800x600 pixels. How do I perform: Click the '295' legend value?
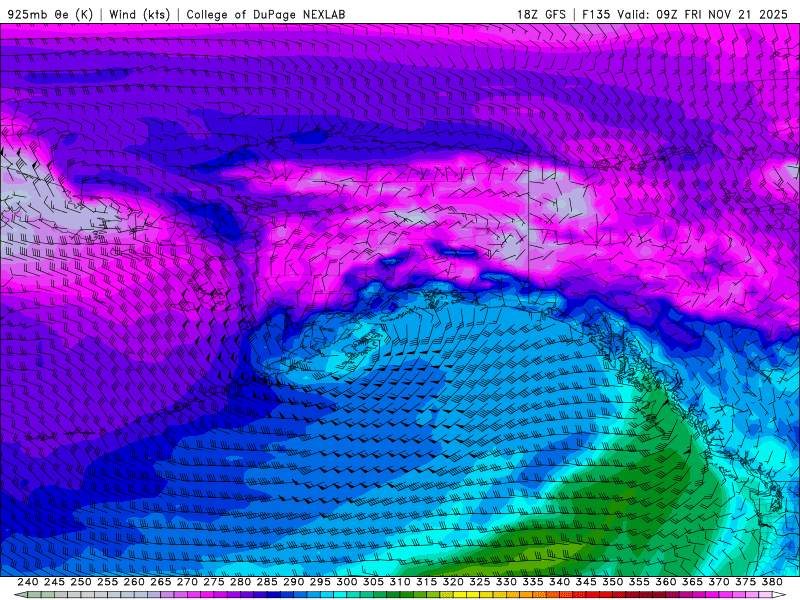320,582
